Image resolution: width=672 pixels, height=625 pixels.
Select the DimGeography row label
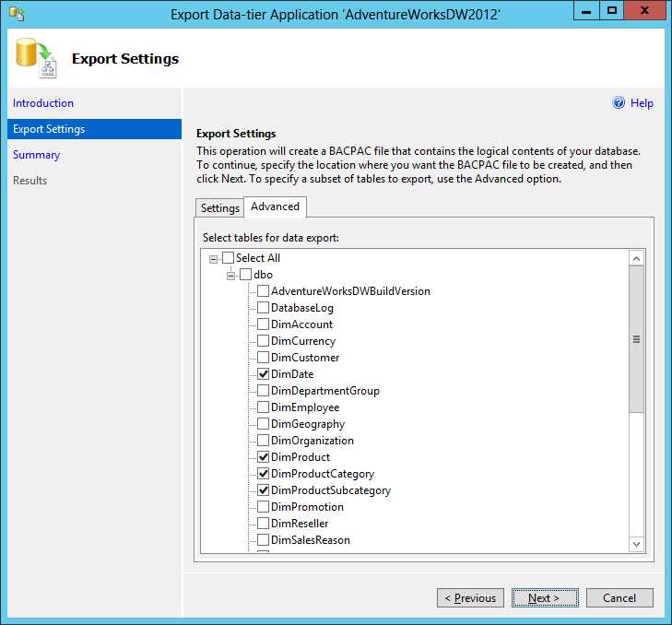click(x=308, y=424)
